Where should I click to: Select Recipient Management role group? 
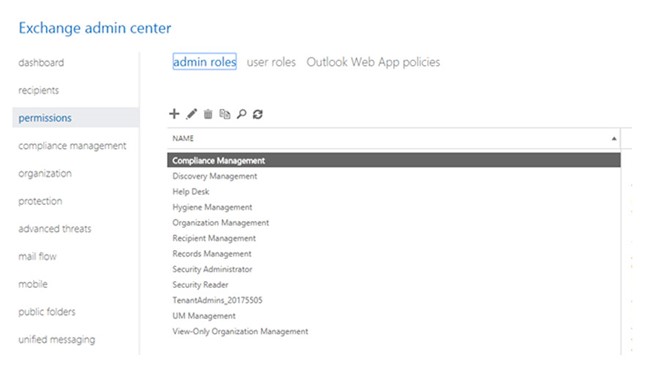click(x=394, y=238)
